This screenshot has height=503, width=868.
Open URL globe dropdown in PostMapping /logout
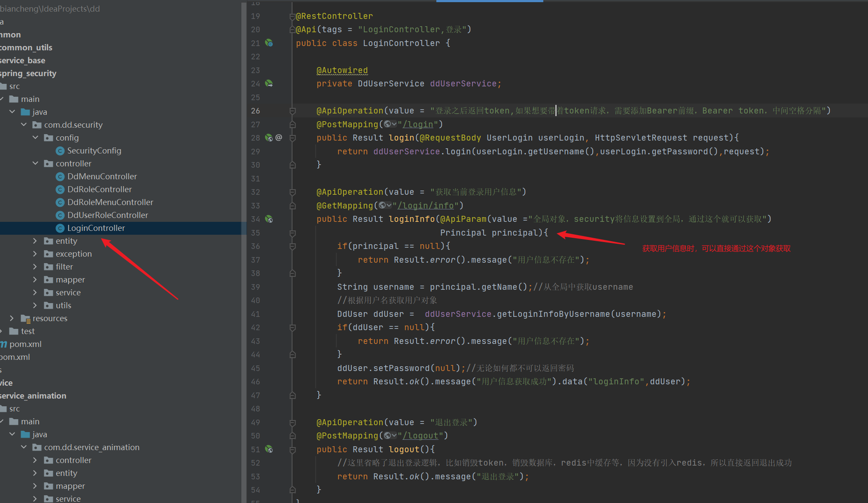[x=390, y=436]
